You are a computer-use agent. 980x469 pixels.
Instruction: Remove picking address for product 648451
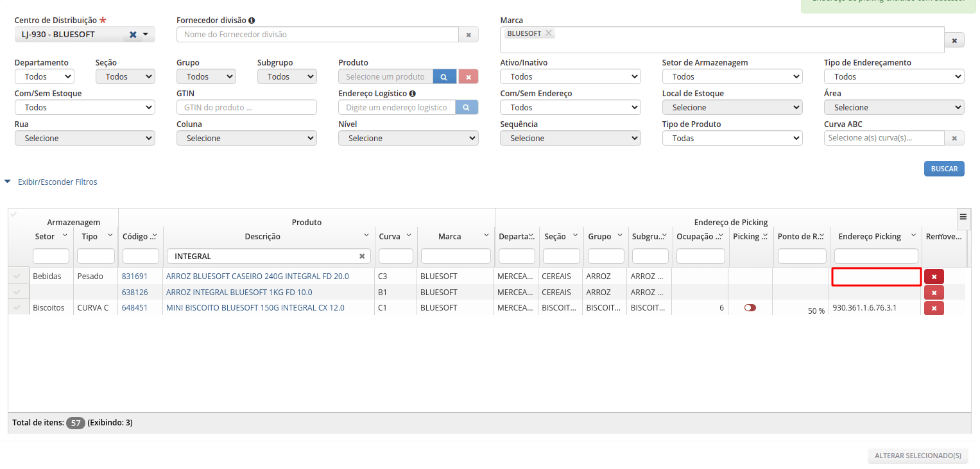click(x=934, y=308)
